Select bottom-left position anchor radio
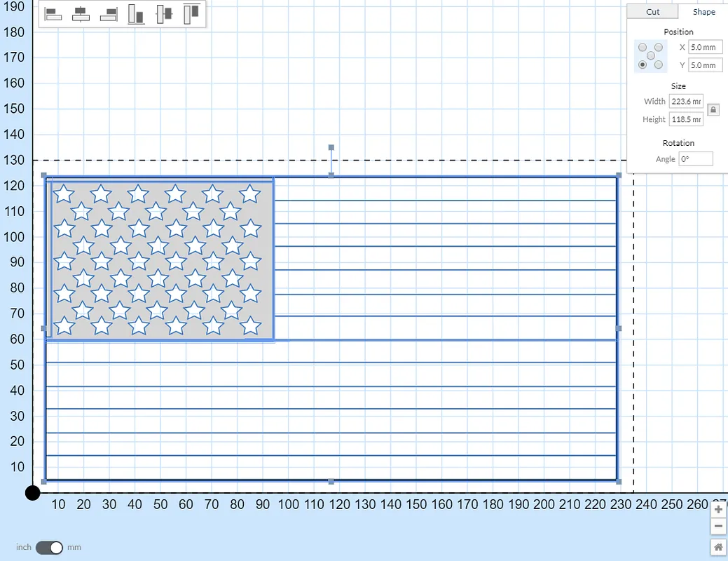 (x=643, y=65)
